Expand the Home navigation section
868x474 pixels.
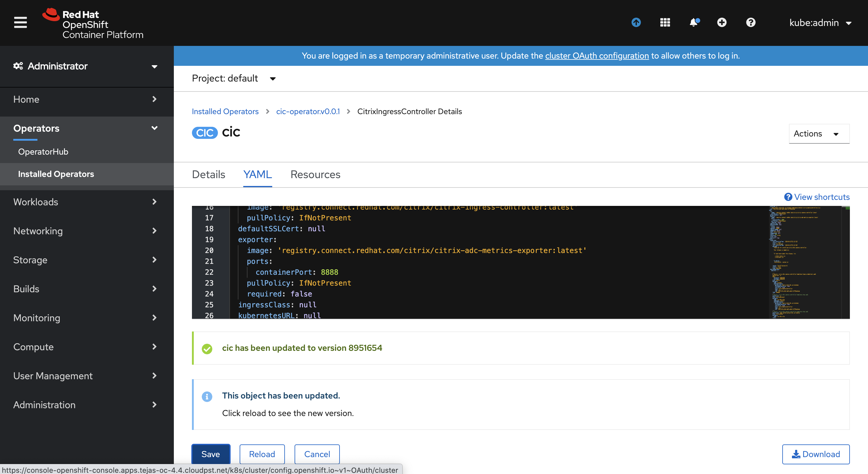coord(87,99)
